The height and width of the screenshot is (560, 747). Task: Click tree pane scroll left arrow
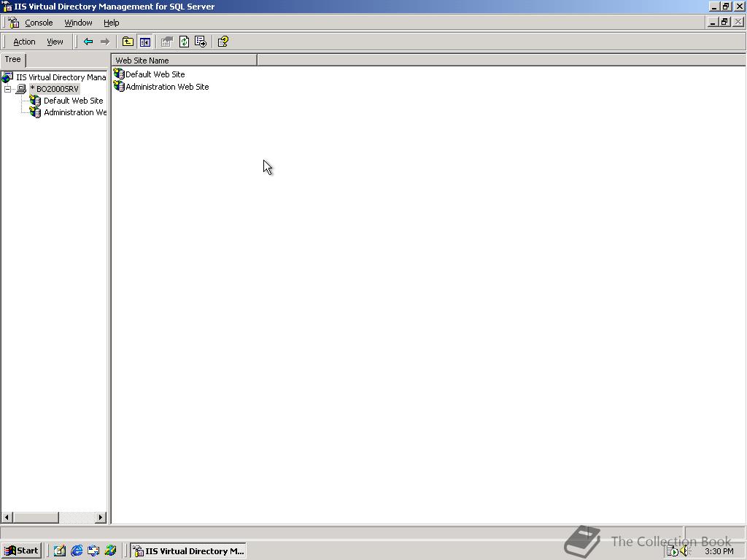pos(7,517)
